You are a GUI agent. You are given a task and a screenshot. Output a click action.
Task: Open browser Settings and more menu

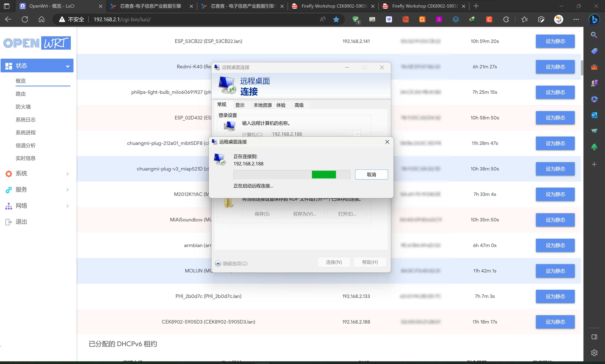[576, 19]
